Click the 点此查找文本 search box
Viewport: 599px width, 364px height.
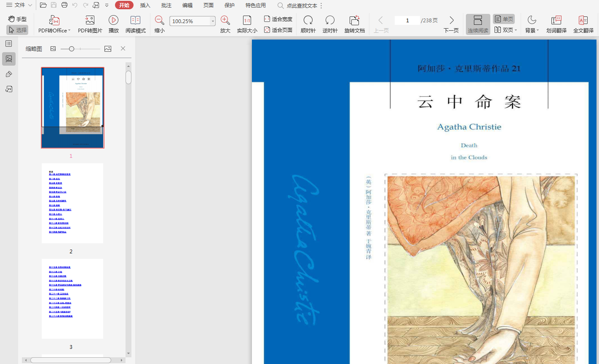pyautogui.click(x=297, y=6)
